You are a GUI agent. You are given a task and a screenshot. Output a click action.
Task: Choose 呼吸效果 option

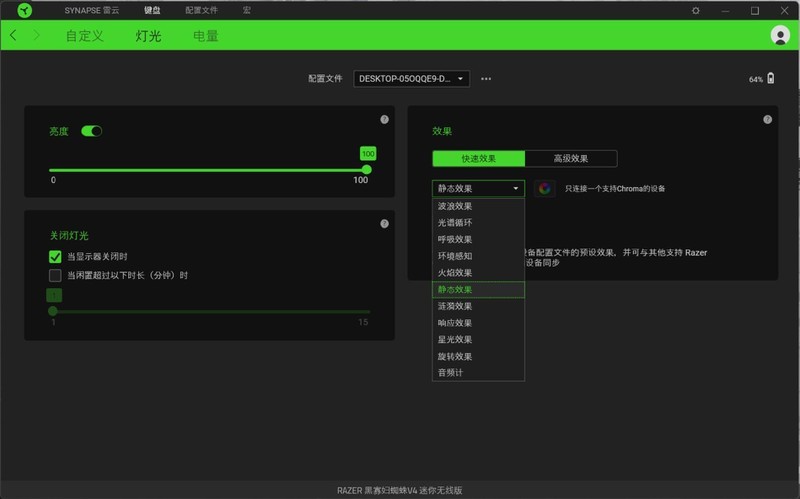478,239
